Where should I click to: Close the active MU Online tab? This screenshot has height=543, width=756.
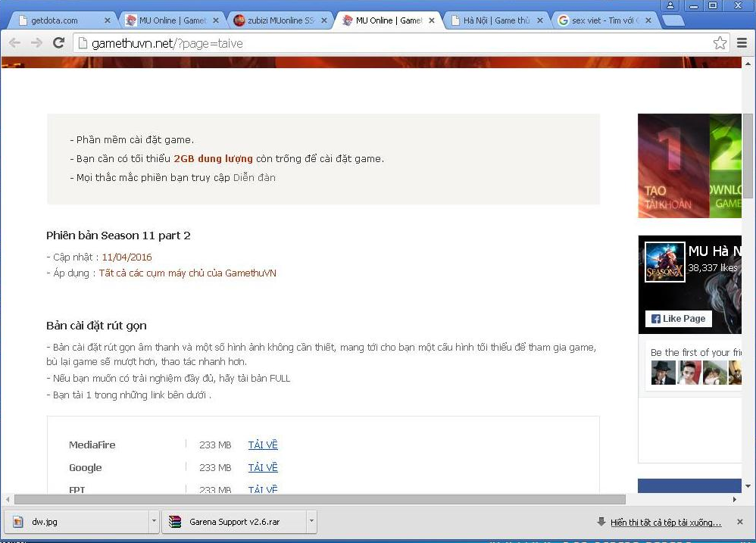coord(432,20)
